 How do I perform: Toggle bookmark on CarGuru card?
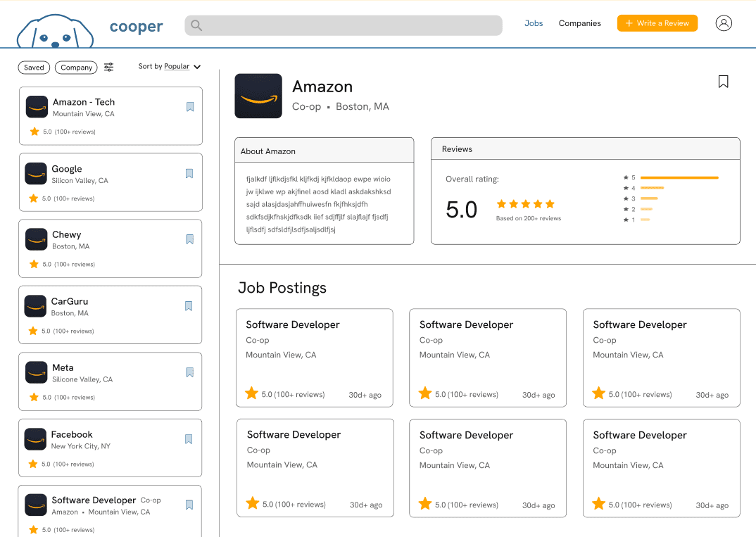[189, 305]
